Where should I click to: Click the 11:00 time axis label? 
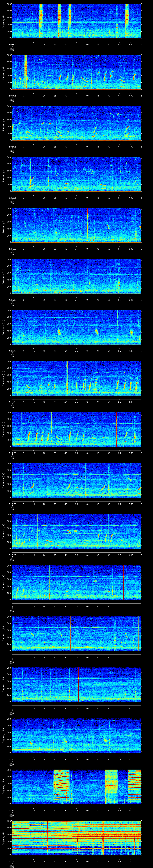tap(130, 402)
